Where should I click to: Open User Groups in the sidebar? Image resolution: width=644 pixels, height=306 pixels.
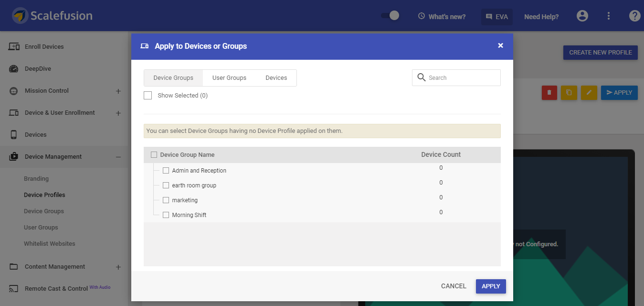[x=41, y=228]
